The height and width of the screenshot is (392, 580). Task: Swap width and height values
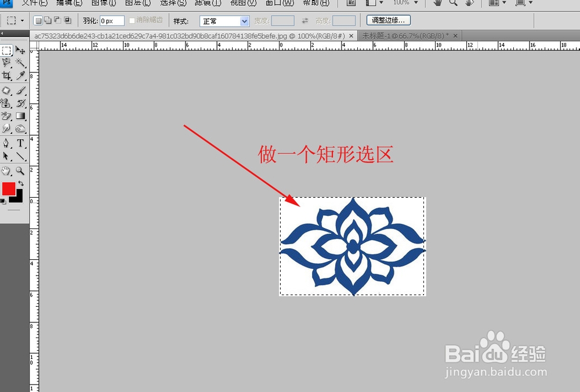305,21
